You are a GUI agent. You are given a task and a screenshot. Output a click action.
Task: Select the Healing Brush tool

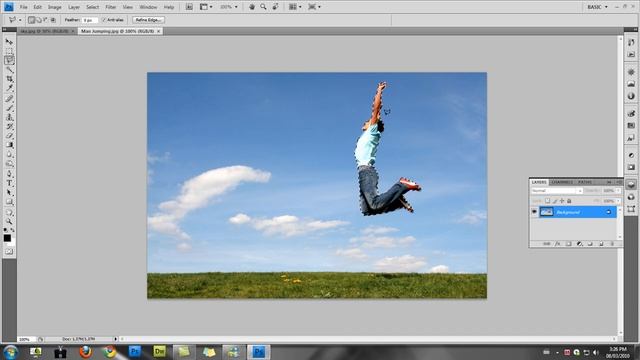[x=9, y=99]
